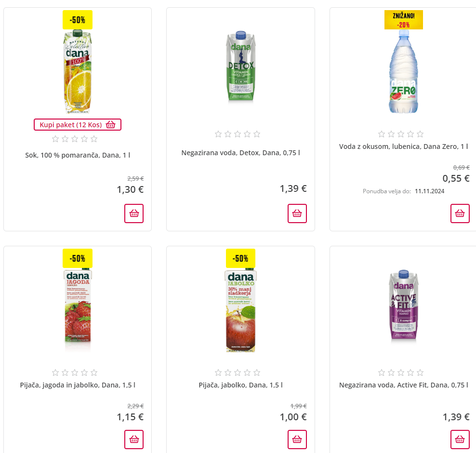The width and height of the screenshot is (476, 453).
Task: Click Kupi paket (12 Kos) button
Action: 78,125
